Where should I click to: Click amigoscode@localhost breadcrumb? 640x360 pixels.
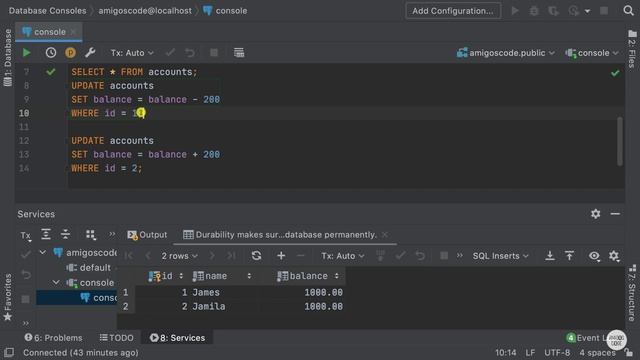tap(145, 11)
